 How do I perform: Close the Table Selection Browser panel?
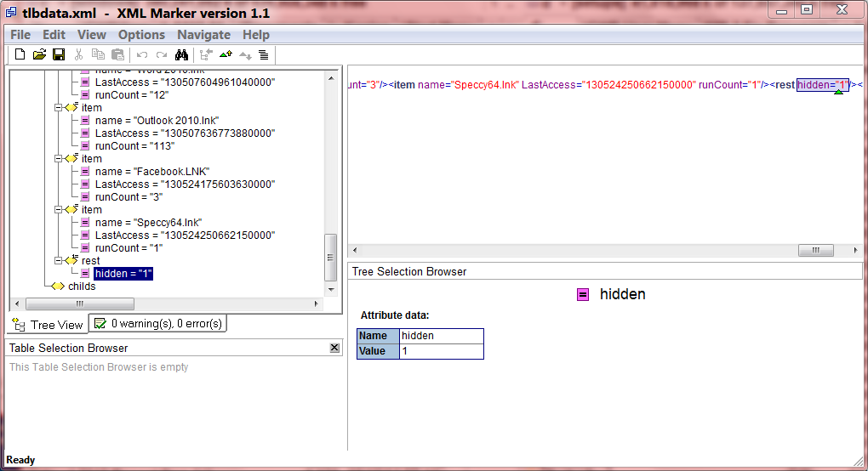pos(334,348)
